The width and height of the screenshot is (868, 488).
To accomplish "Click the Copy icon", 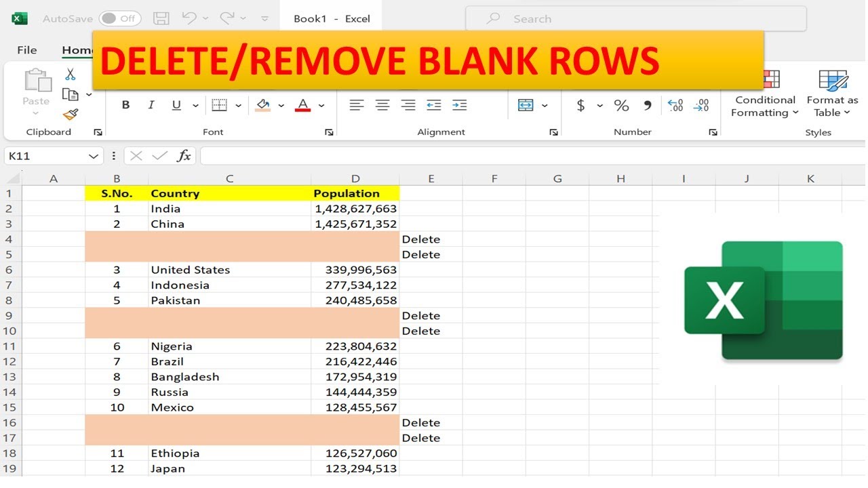I will [69, 94].
